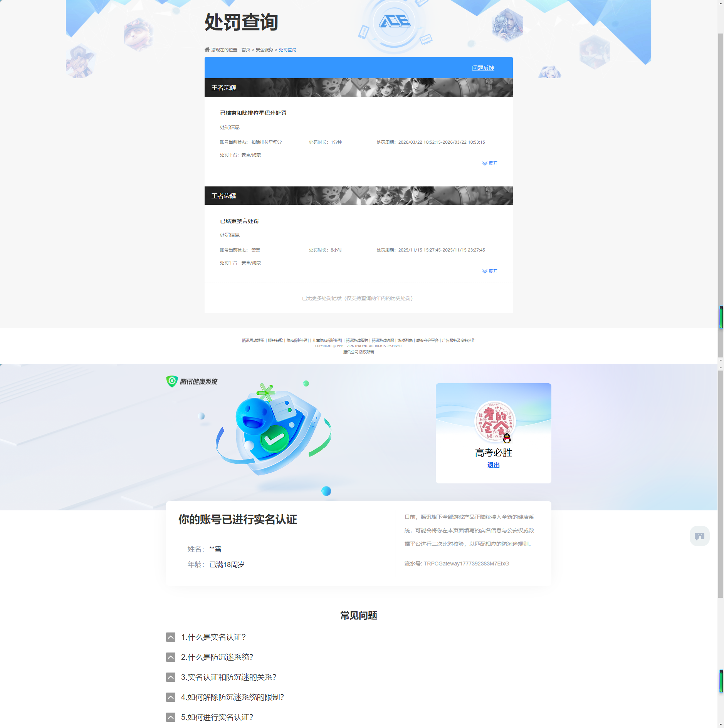Click 退出 to log out
724x728 pixels.
(x=493, y=465)
